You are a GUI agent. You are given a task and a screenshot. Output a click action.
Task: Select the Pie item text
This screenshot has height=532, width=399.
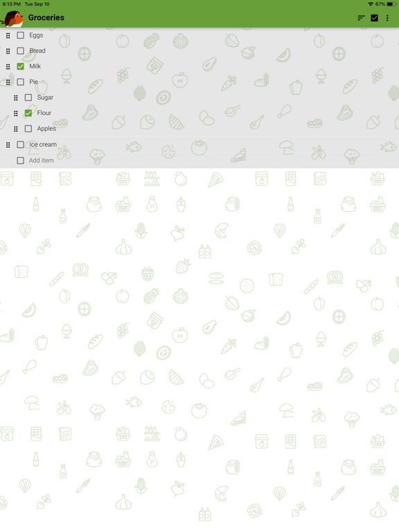tap(33, 82)
